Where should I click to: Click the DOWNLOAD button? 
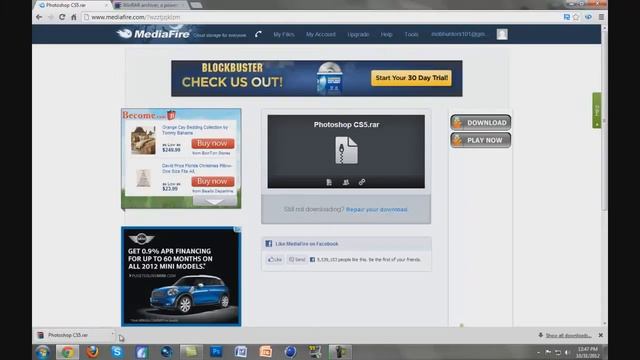[481, 122]
